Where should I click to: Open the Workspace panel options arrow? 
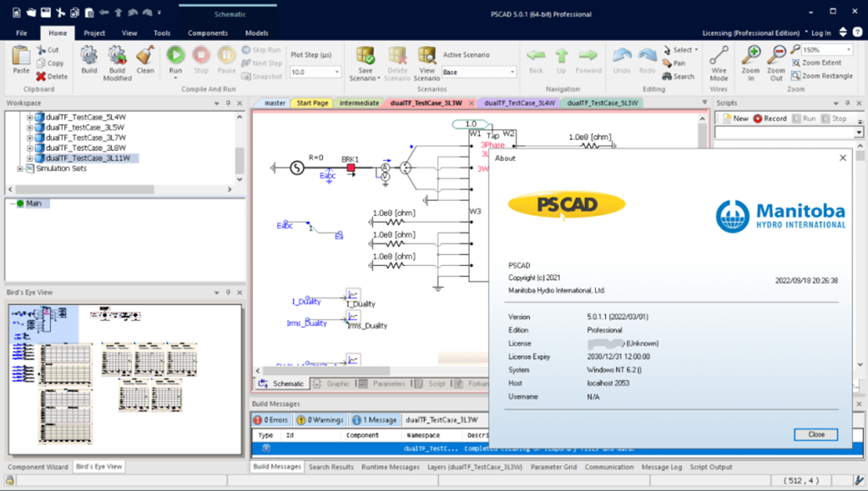click(216, 103)
